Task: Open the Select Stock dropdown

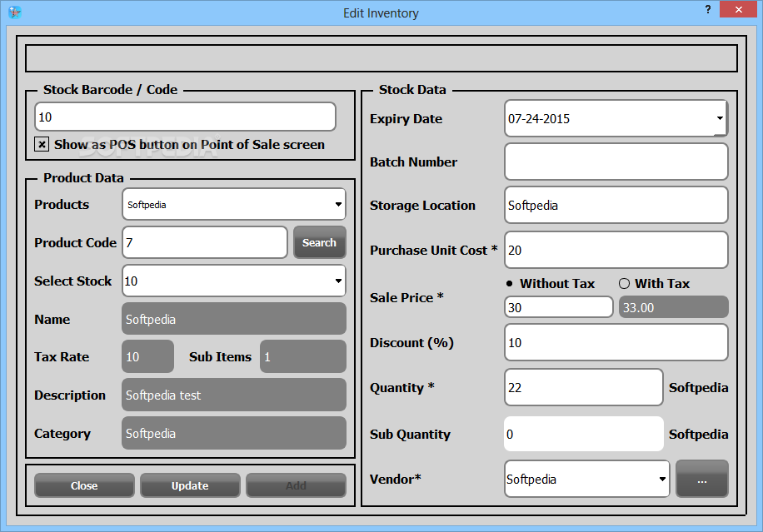Action: pos(338,281)
